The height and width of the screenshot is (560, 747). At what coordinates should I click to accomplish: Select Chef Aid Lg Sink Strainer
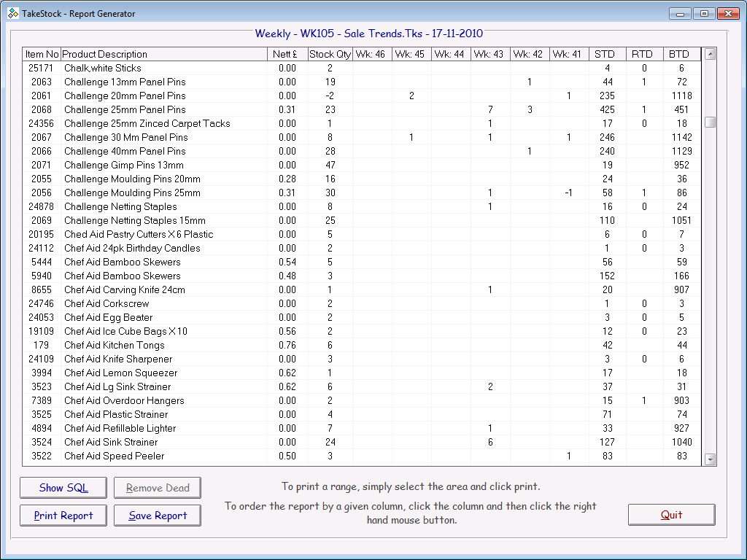[x=117, y=386]
